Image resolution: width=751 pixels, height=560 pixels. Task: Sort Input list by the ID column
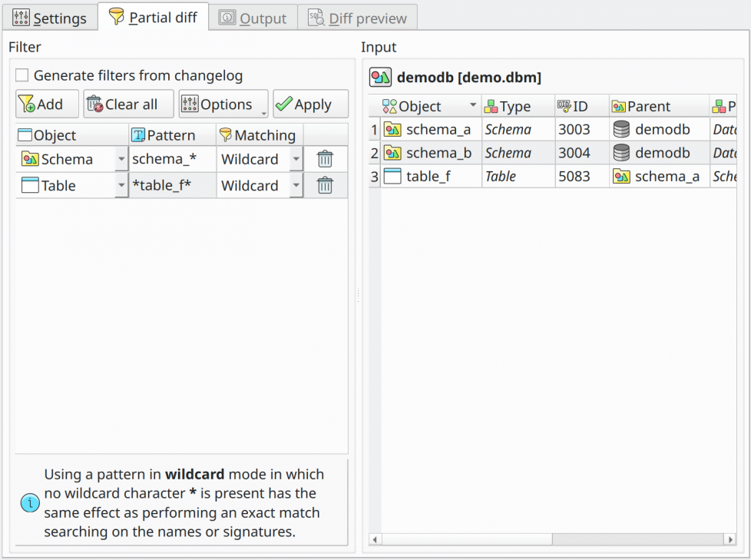(581, 106)
